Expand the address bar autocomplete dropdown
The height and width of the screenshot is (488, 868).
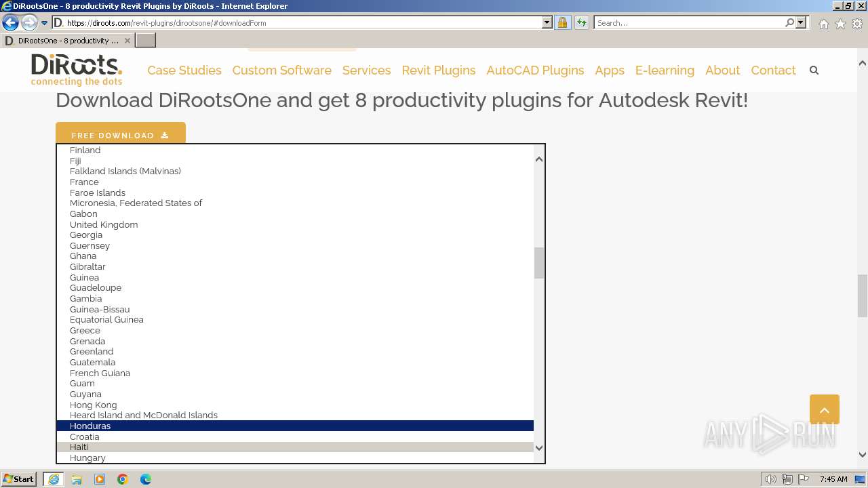pyautogui.click(x=547, y=23)
